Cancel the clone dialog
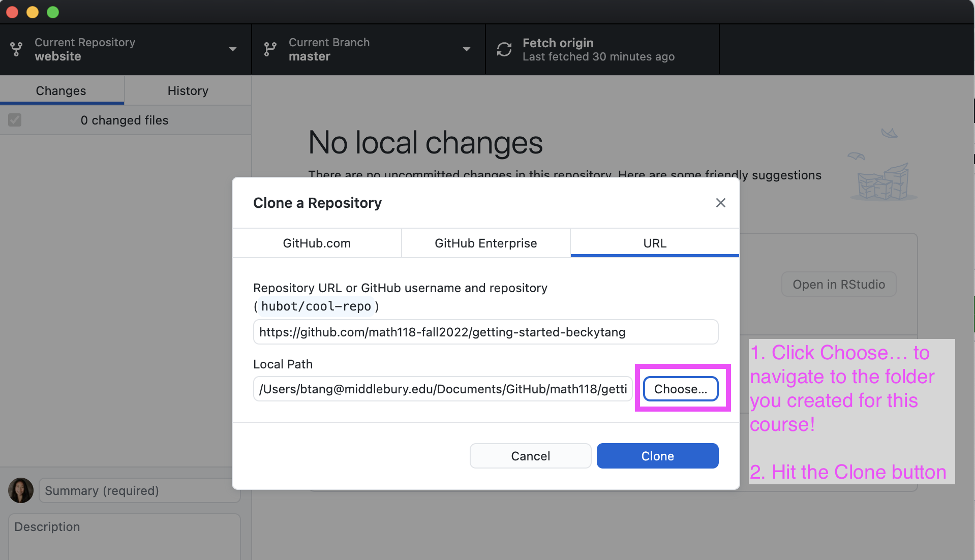Image resolution: width=975 pixels, height=560 pixels. (530, 456)
